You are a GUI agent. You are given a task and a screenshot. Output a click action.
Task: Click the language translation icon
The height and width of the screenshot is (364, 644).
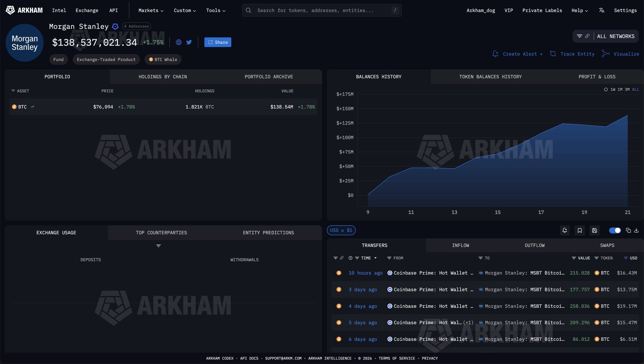pos(602,10)
